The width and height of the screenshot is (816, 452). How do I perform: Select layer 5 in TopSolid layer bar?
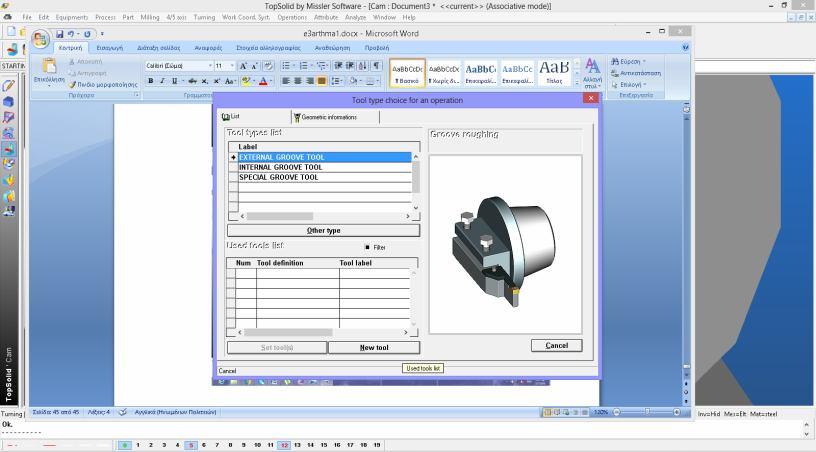click(x=191, y=445)
